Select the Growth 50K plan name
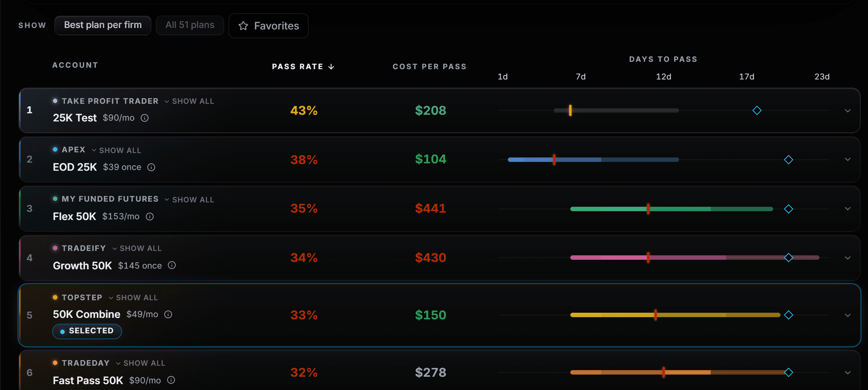 [x=82, y=266]
